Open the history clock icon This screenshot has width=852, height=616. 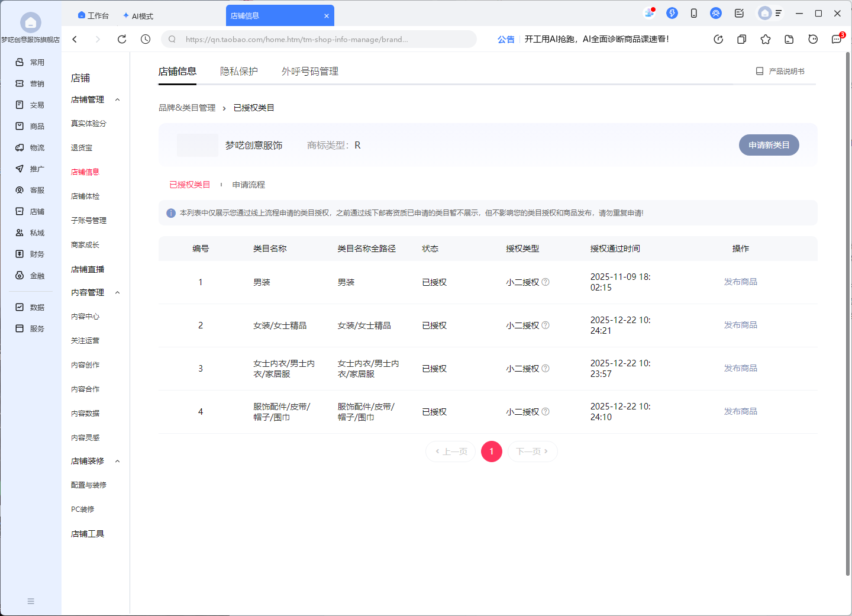coord(146,39)
